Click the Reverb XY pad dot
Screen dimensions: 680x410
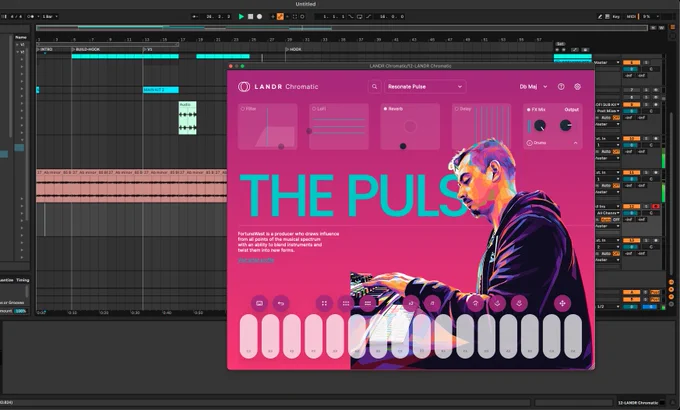(403, 146)
